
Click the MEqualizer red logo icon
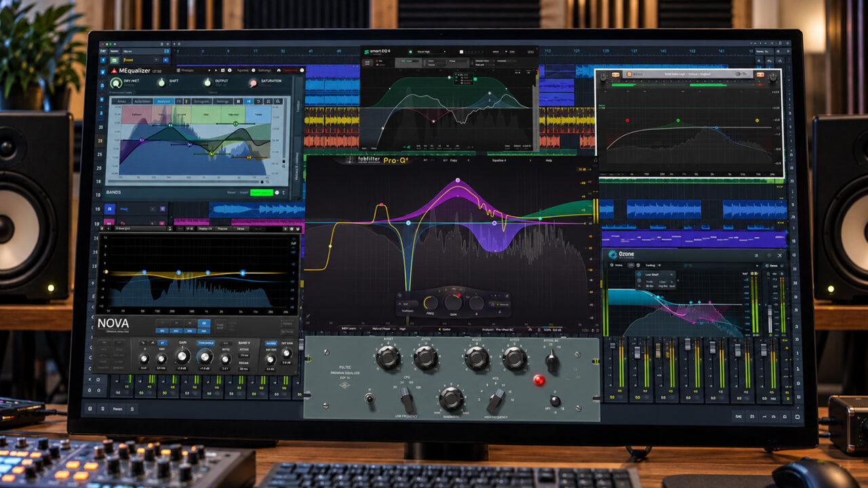pos(113,70)
